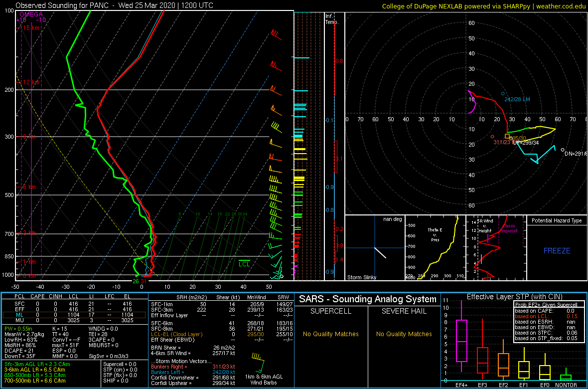Click the OMEGA label on the skew-T

click(31, 14)
